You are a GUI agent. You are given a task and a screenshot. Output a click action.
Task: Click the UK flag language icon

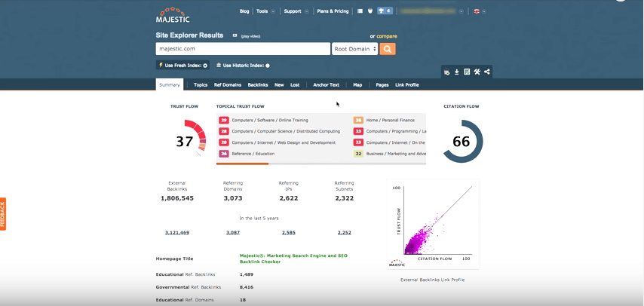pos(477,11)
